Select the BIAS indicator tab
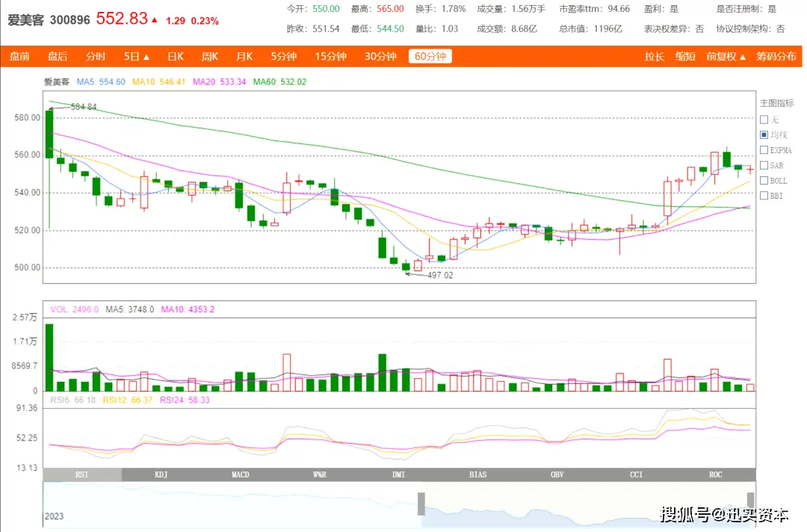 pos(478,474)
